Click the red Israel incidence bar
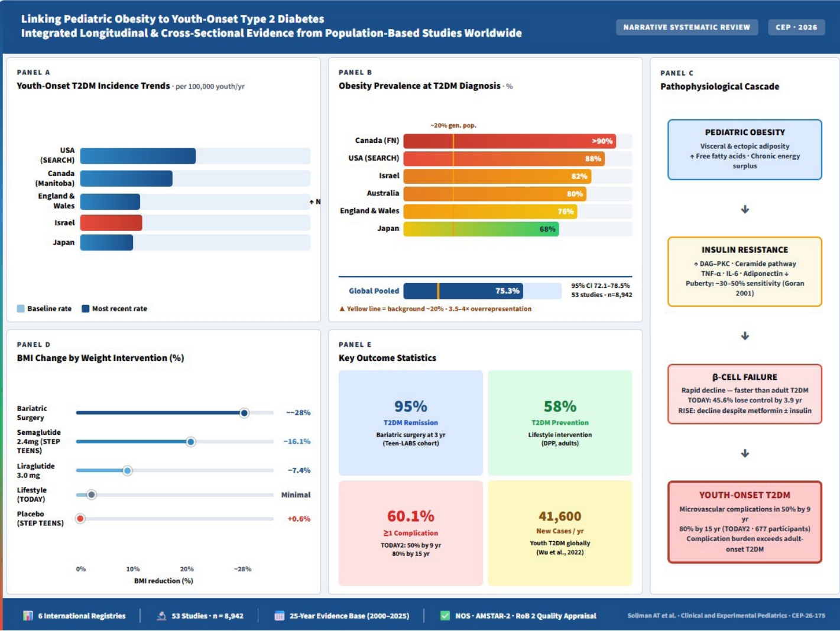Image resolution: width=840 pixels, height=631 pixels. 111,223
